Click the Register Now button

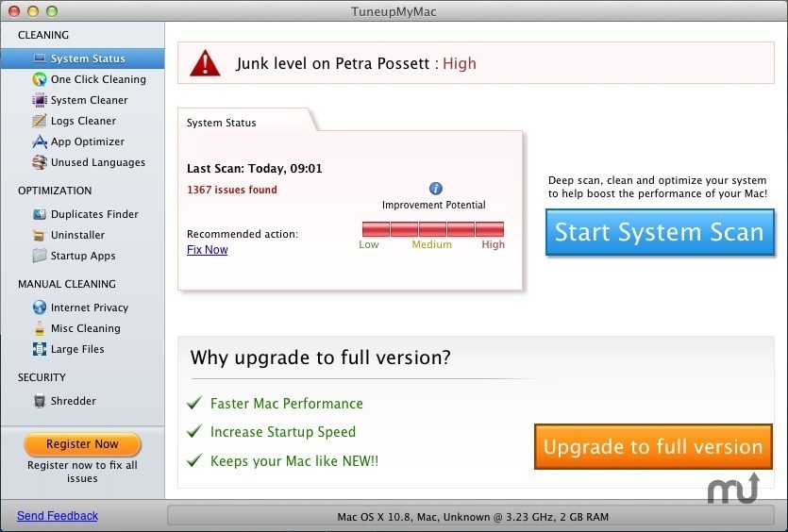(82, 444)
